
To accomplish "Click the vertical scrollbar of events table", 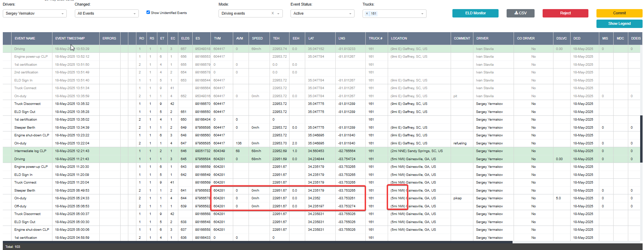I will click(641, 139).
